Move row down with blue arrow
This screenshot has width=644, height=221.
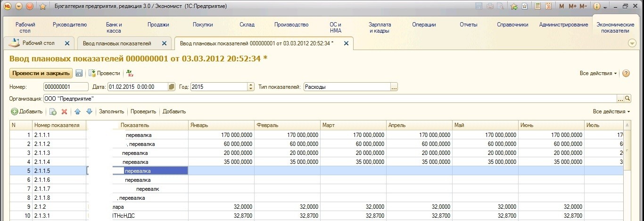tap(89, 111)
